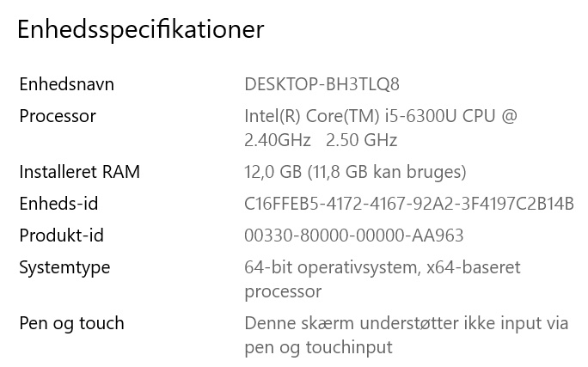Click the Enhedsnavn label
588x367 pixels.
pyautogui.click(x=66, y=84)
